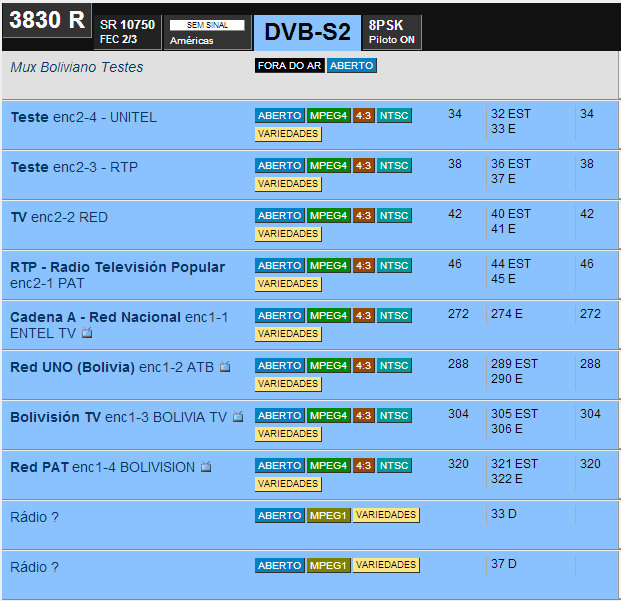Click the TV icon next to ENTEL TV
This screenshot has height=601, width=621.
pyautogui.click(x=87, y=333)
